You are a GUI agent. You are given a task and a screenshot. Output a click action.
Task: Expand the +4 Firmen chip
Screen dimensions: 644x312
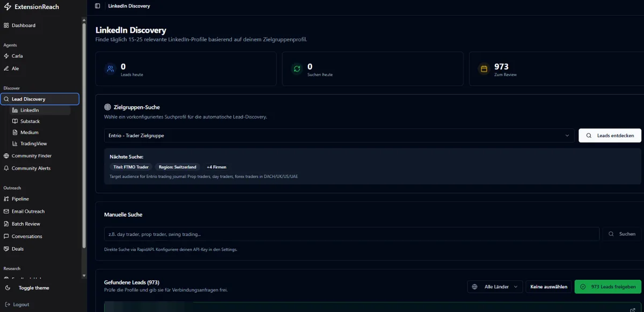tap(216, 167)
